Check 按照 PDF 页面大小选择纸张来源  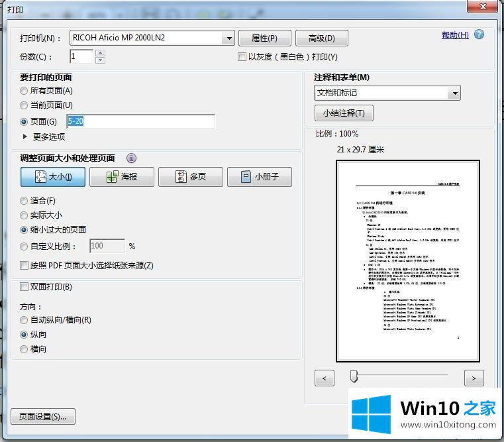24,265
